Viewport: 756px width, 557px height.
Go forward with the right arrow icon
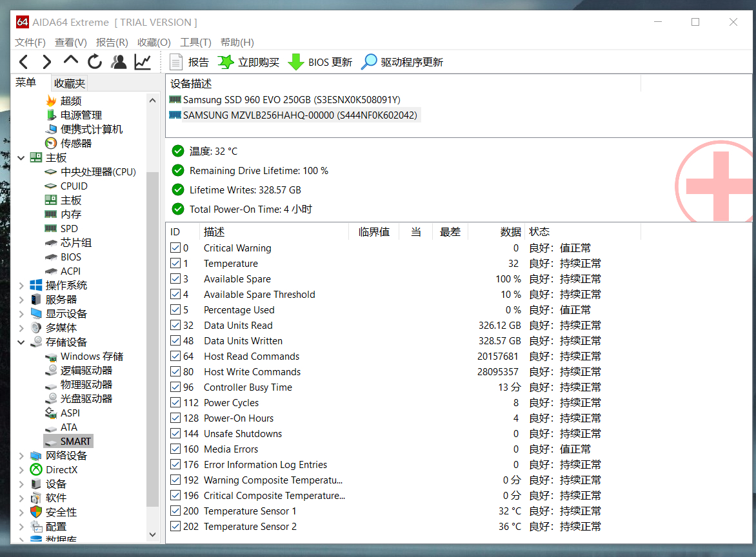47,62
